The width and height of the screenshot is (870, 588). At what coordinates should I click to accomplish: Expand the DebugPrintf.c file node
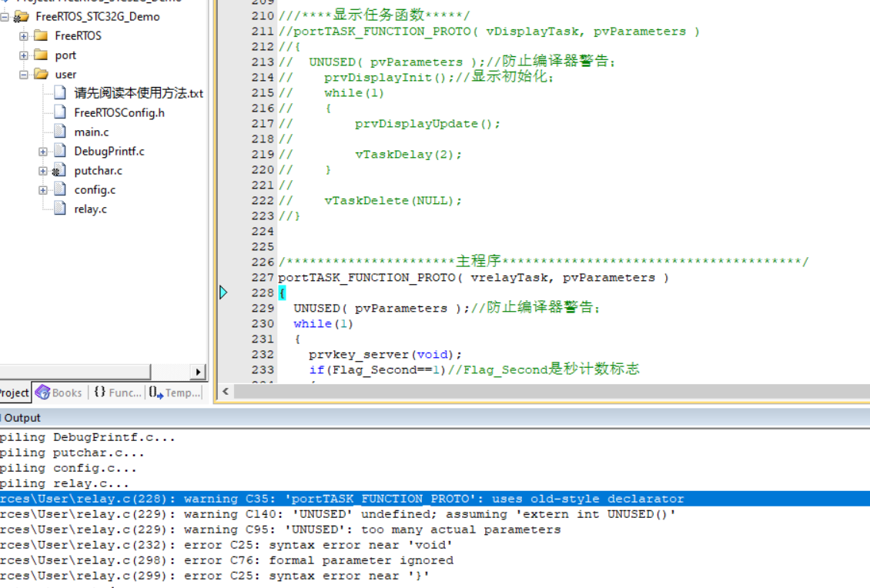42,152
